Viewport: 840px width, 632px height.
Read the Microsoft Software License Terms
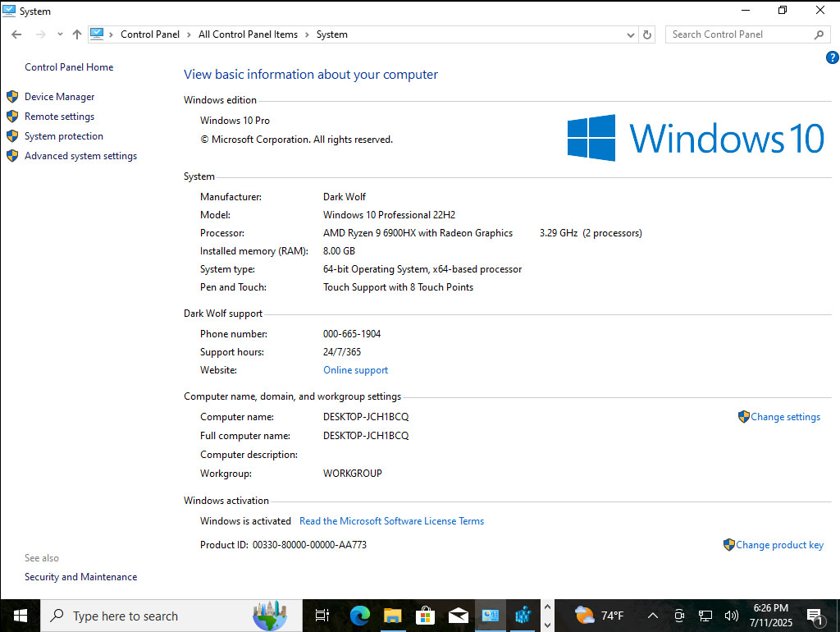391,521
